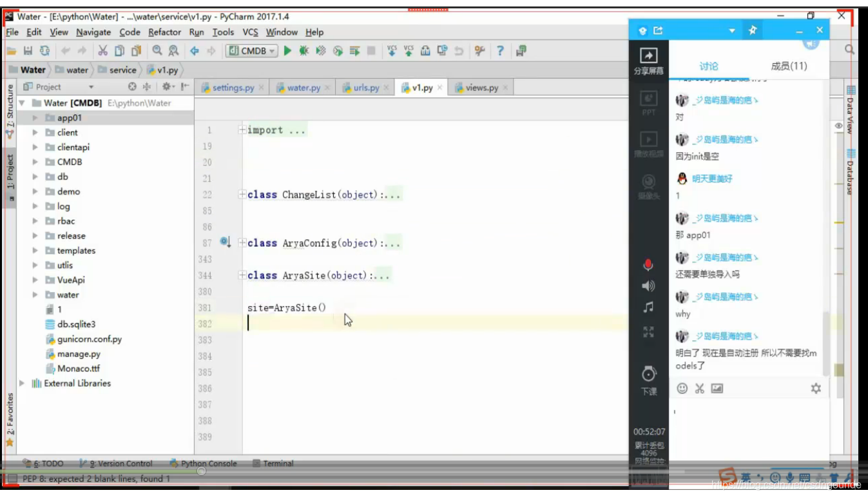868x497 pixels.
Task: Toggle the eye inspection icon at editor top right
Action: tap(839, 126)
